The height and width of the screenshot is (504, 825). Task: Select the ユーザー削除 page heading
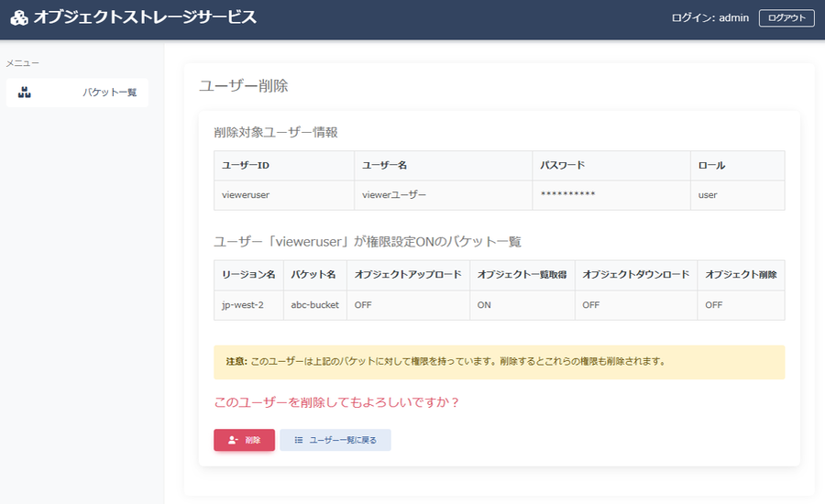(x=244, y=86)
